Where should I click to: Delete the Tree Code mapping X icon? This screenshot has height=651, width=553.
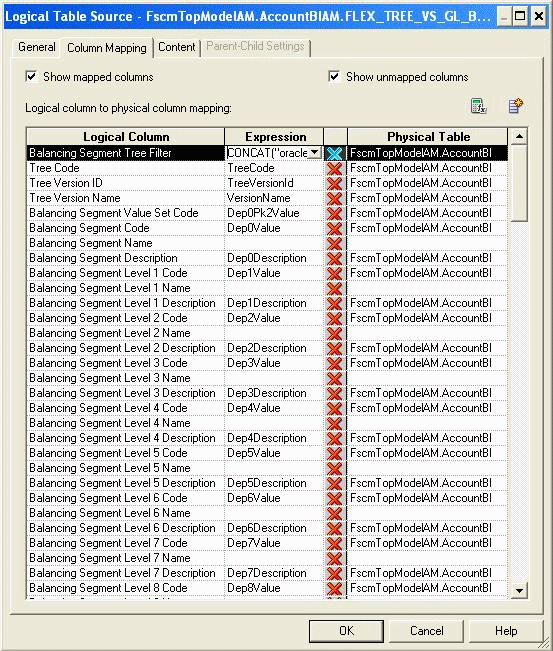point(335,168)
